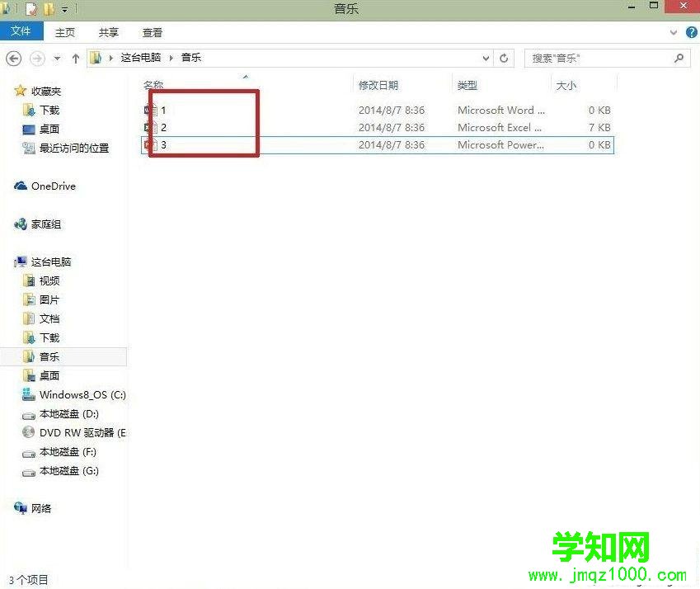Viewport: 700px width, 589px height.
Task: Click the Microsoft Word type cell
Action: (501, 110)
